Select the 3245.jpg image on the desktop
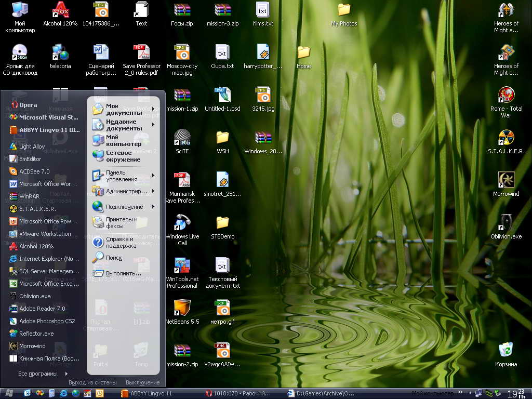This screenshot has height=399, width=532. pyautogui.click(x=263, y=99)
